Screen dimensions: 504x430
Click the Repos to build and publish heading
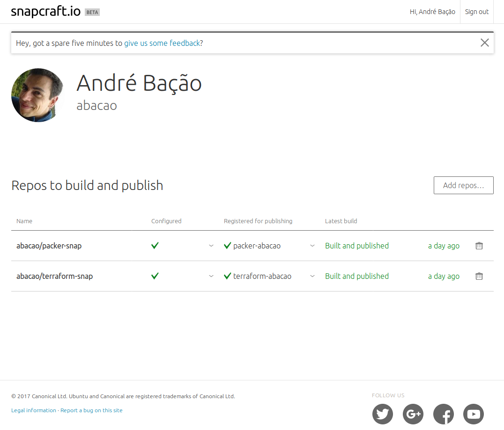(x=87, y=186)
